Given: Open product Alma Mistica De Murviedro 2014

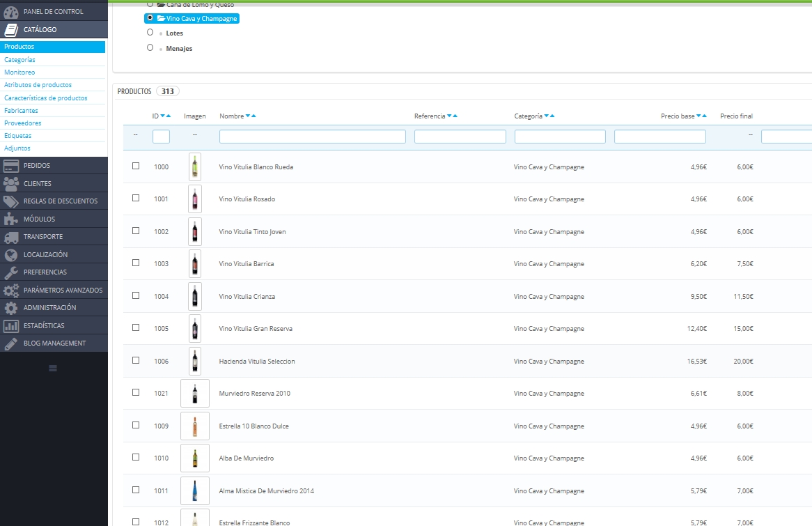Looking at the screenshot, I should pos(266,490).
